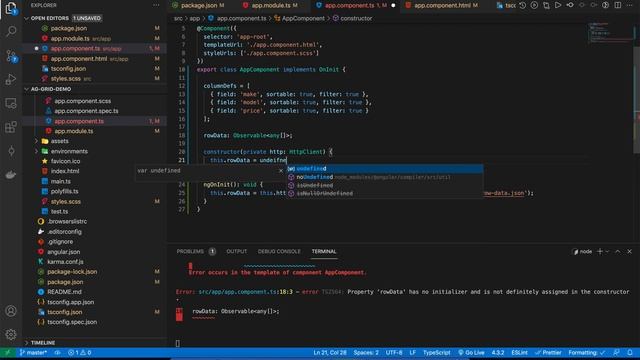Image resolution: width=640 pixels, height=360 pixels.
Task: Click the errors and warnings status counter
Action: click(80, 353)
